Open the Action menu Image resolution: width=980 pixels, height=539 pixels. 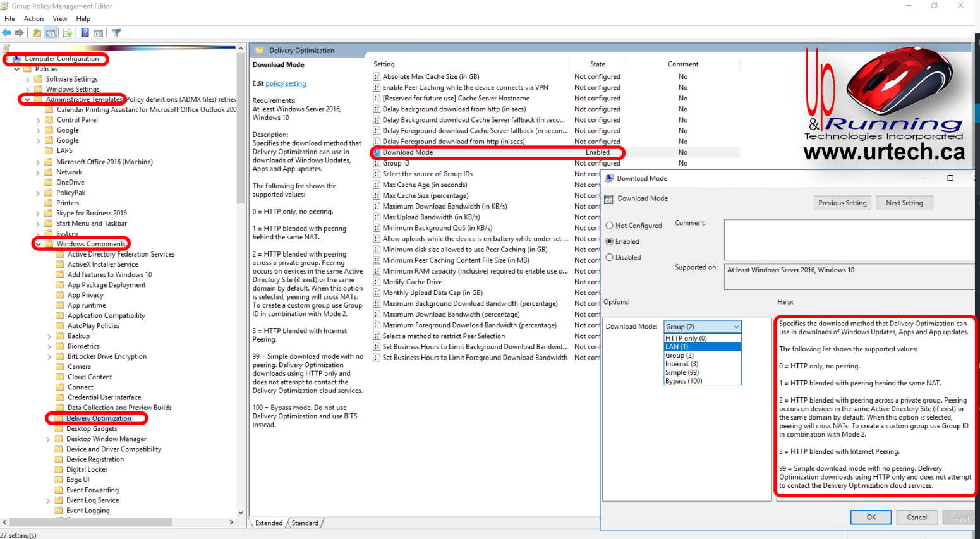coord(33,19)
